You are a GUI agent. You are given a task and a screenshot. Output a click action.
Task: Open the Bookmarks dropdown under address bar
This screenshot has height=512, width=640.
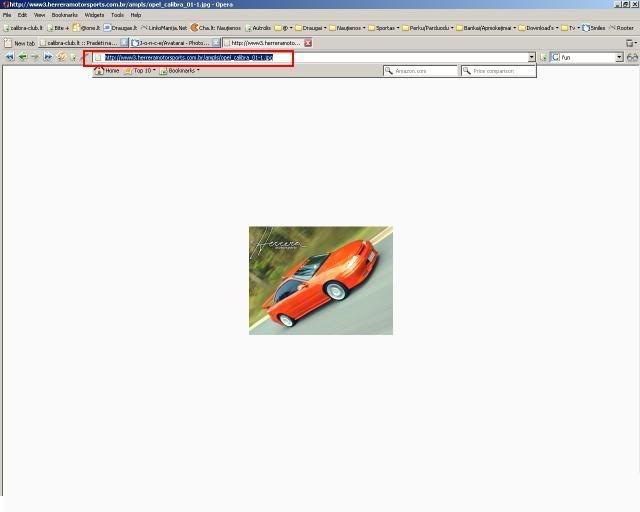click(183, 71)
